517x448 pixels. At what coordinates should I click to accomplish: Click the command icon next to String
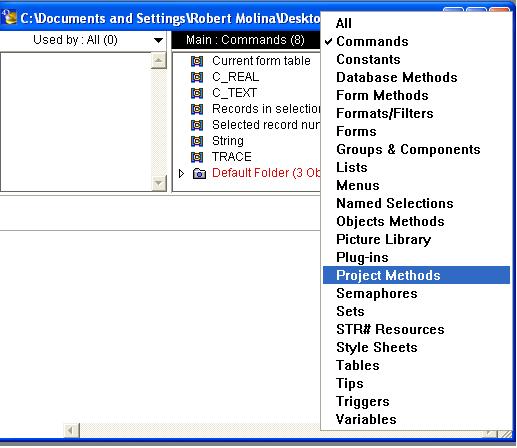pos(197,141)
